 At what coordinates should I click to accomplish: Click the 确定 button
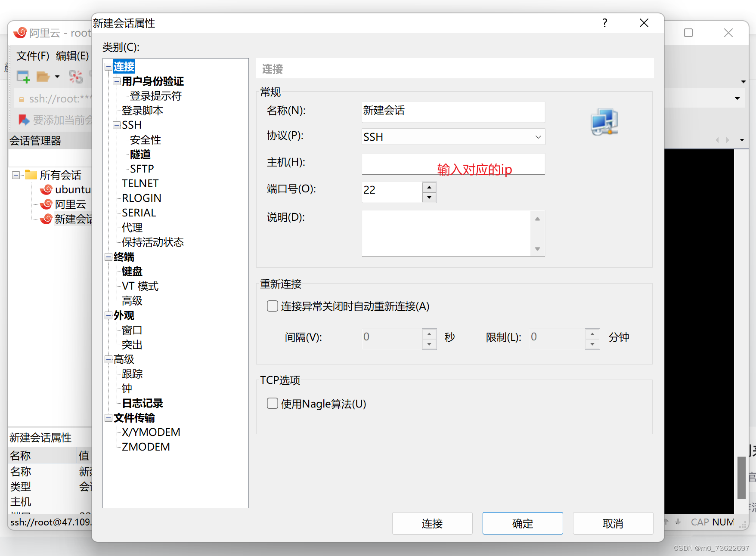[523, 523]
